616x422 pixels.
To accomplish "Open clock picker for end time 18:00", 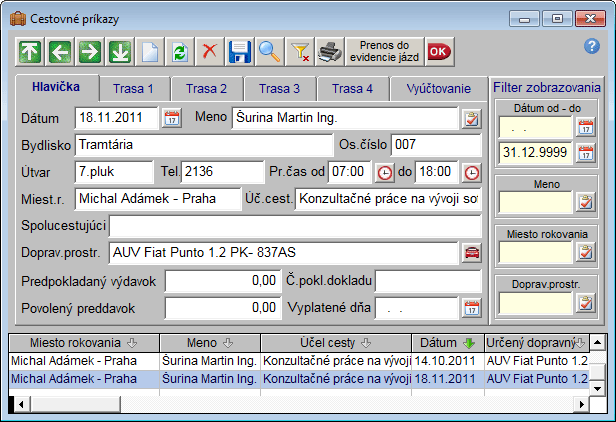I will point(471,172).
